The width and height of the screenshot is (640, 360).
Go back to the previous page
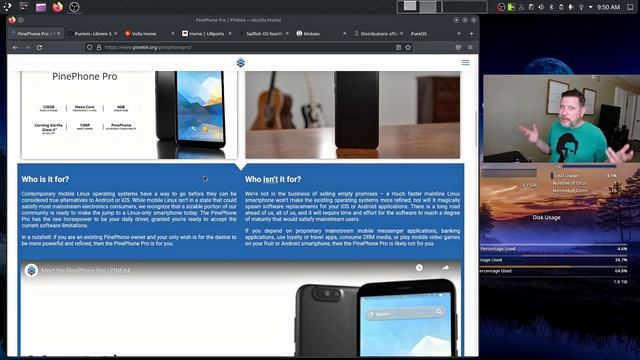click(15, 47)
